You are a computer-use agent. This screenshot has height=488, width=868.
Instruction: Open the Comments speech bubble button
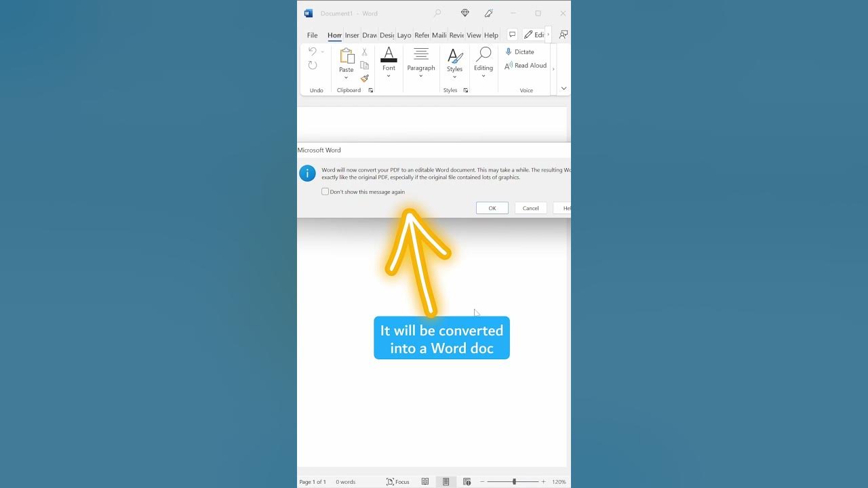512,35
